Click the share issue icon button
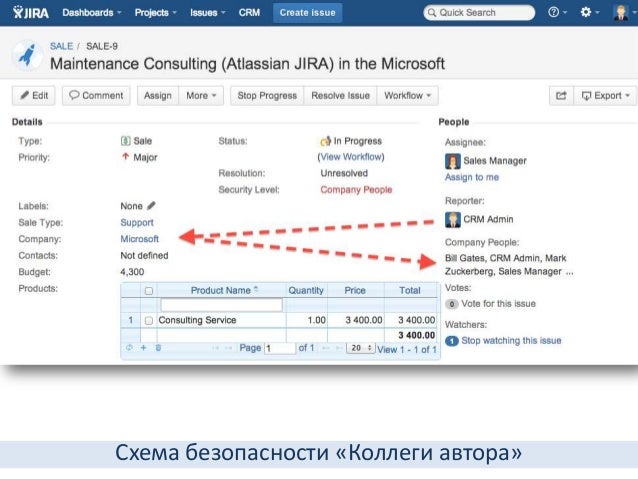The width and height of the screenshot is (638, 479). coord(561,96)
